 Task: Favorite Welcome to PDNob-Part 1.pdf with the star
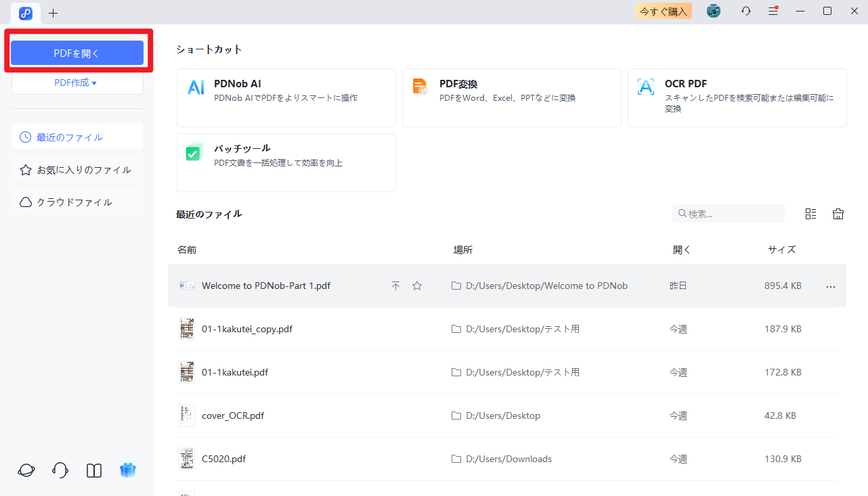coord(416,286)
